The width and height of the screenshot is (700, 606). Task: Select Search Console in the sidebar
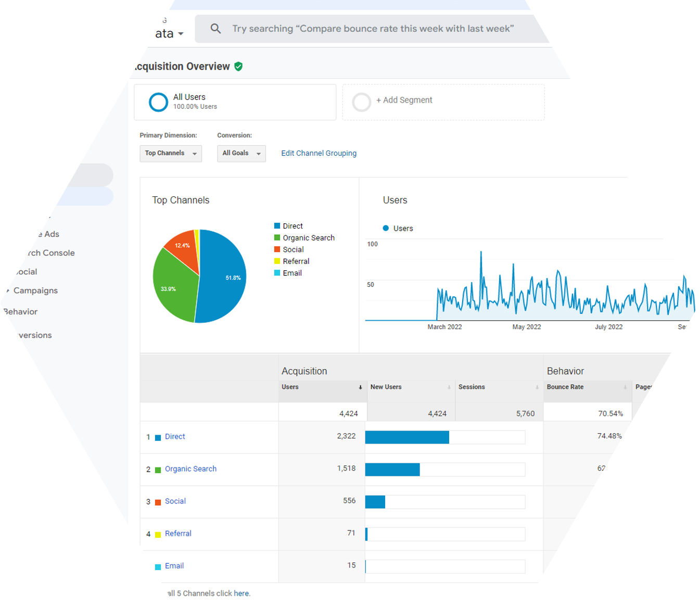coord(51,253)
